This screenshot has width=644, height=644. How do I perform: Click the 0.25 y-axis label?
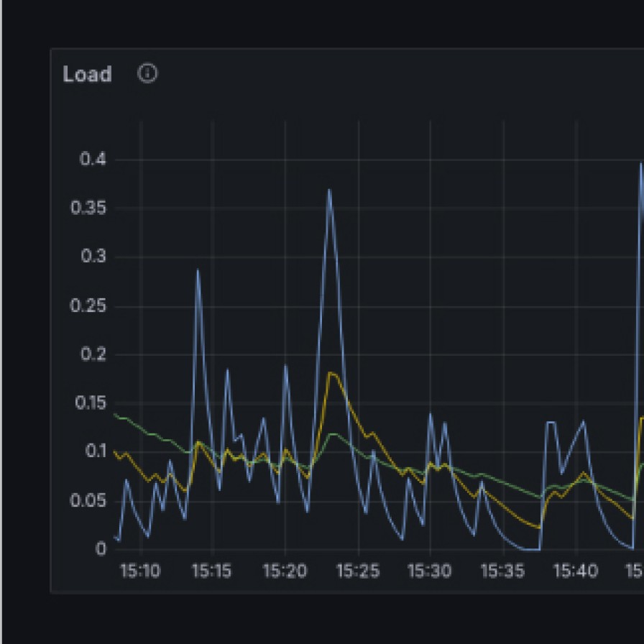pos(88,306)
